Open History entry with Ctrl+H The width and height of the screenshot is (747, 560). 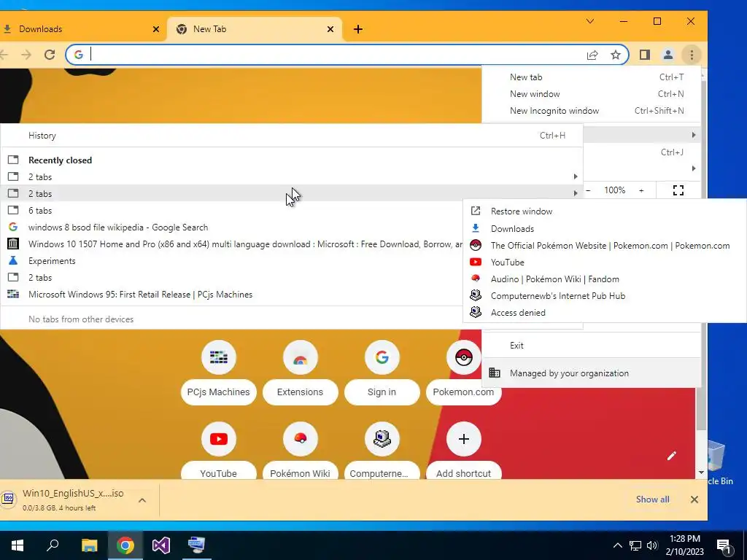292,136
